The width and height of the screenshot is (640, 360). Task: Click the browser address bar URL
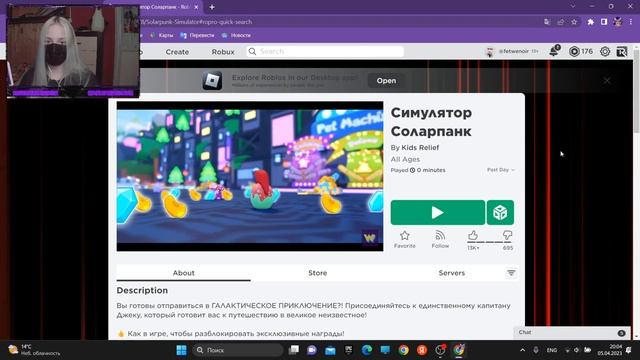coord(196,22)
